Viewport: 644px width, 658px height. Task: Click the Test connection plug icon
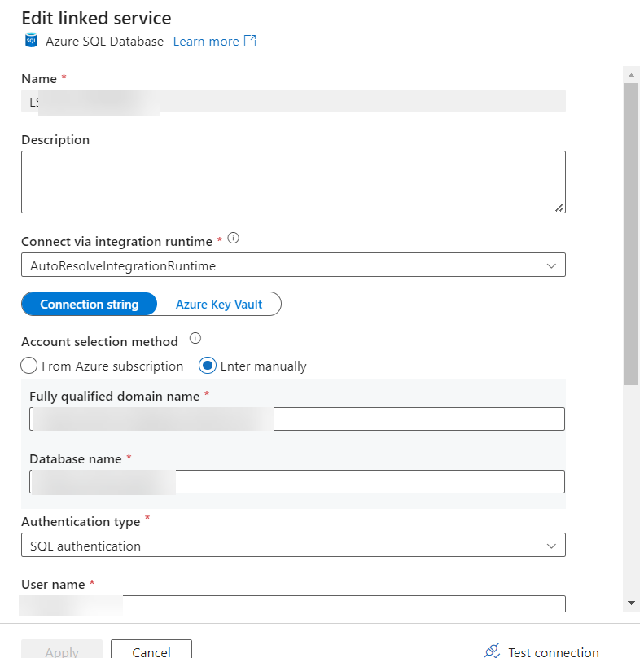(x=492, y=649)
